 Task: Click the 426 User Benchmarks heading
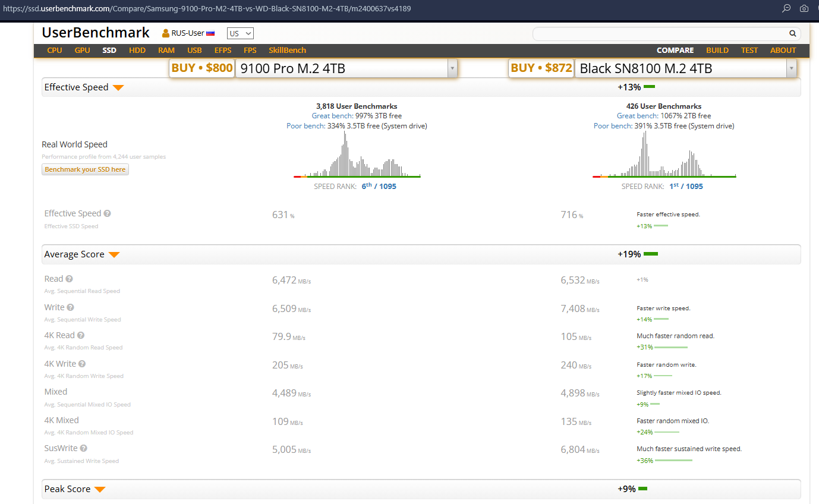[x=664, y=106]
